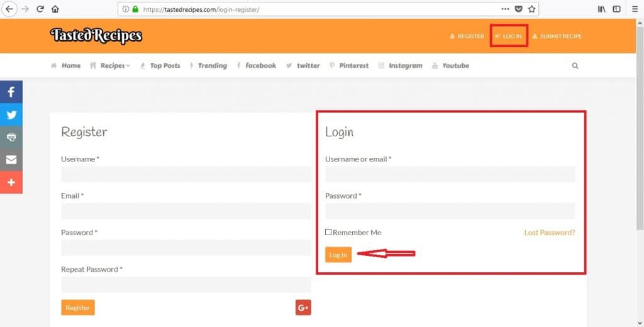Share on Facebook from the side bar

pos(11,92)
